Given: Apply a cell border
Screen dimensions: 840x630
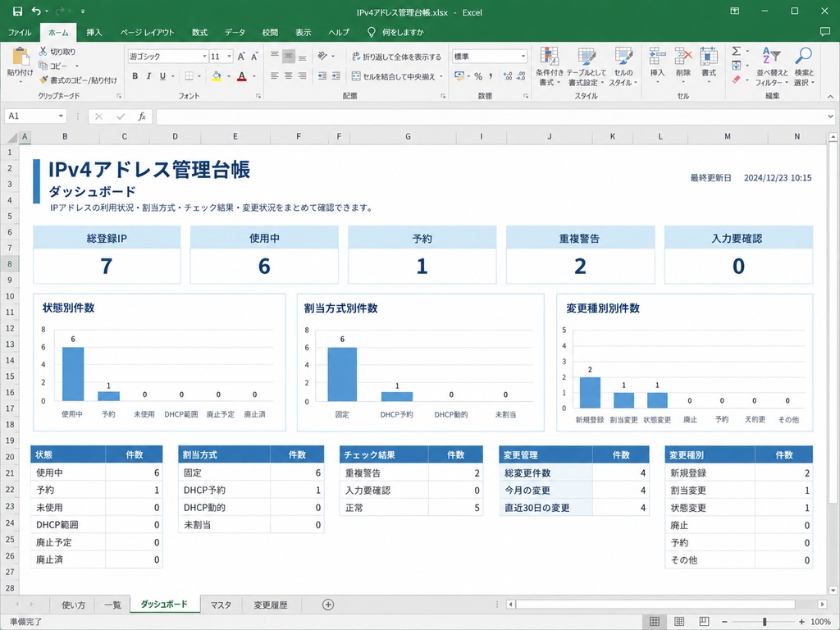Looking at the screenshot, I should tap(189, 76).
